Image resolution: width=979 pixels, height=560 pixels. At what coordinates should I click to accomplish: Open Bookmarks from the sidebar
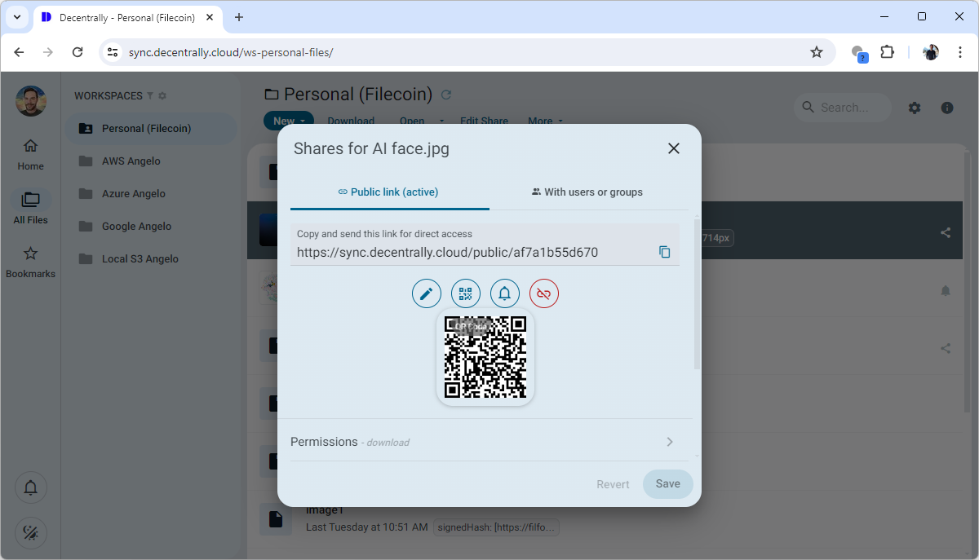[x=31, y=262]
